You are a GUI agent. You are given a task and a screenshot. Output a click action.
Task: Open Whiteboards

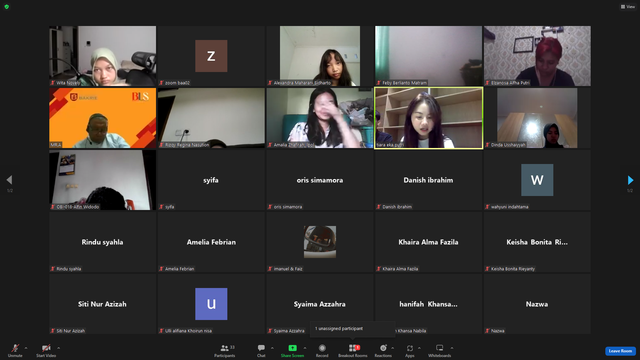pos(440,350)
